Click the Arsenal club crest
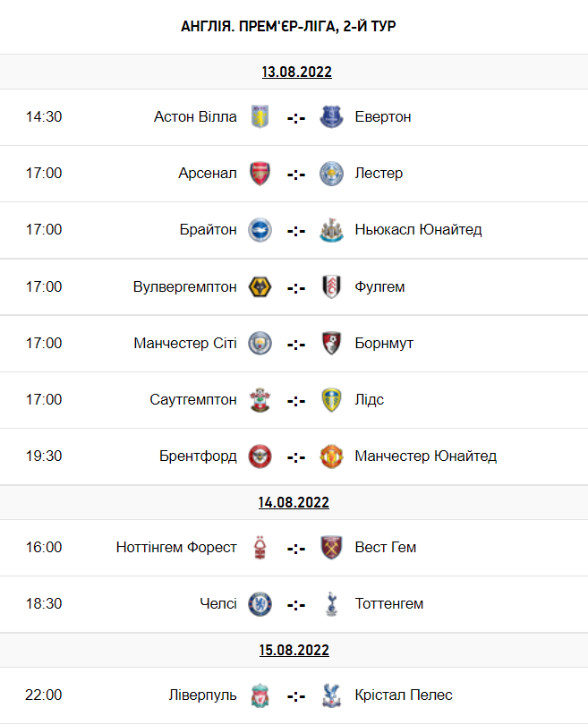 point(260,174)
